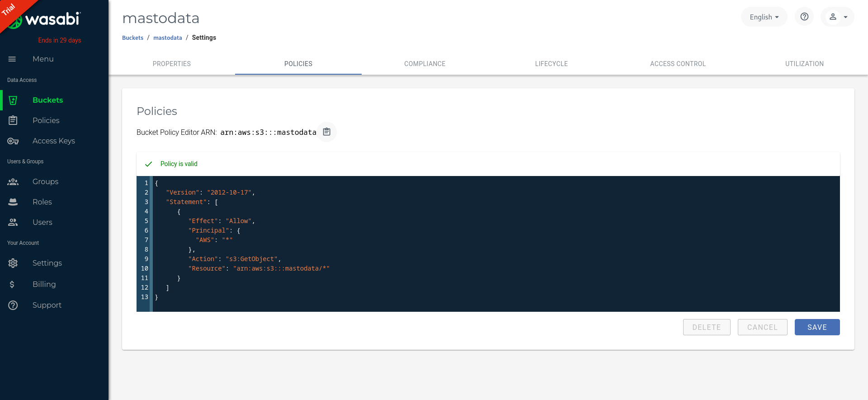Click the Users icon in sidebar
The image size is (868, 400).
(13, 222)
